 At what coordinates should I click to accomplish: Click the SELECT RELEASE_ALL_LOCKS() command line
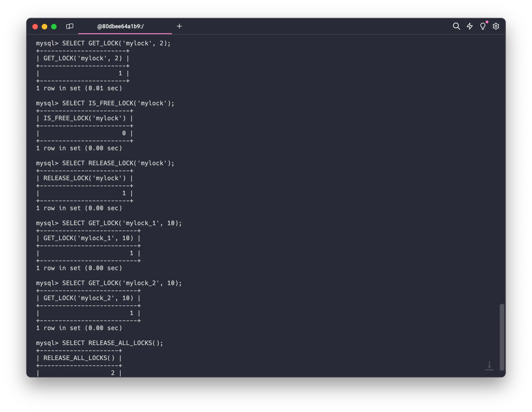click(99, 343)
